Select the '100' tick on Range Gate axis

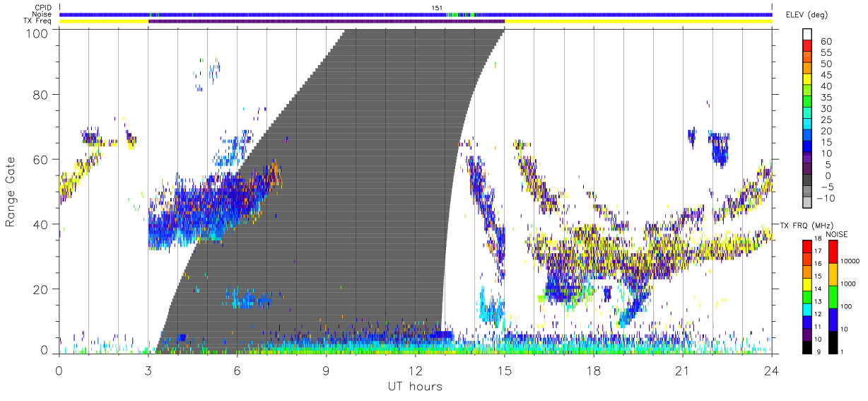coord(37,33)
